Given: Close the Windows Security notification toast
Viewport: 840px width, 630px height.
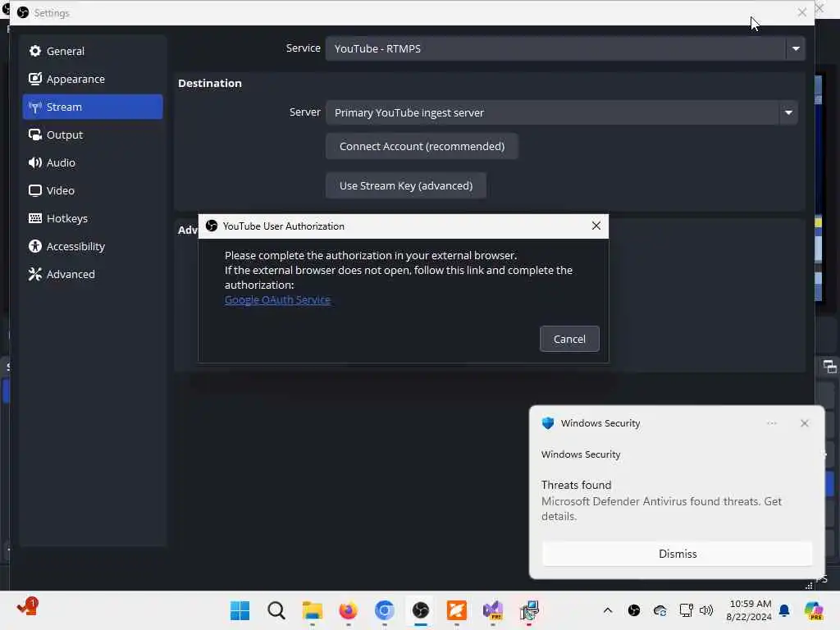Looking at the screenshot, I should 804,423.
